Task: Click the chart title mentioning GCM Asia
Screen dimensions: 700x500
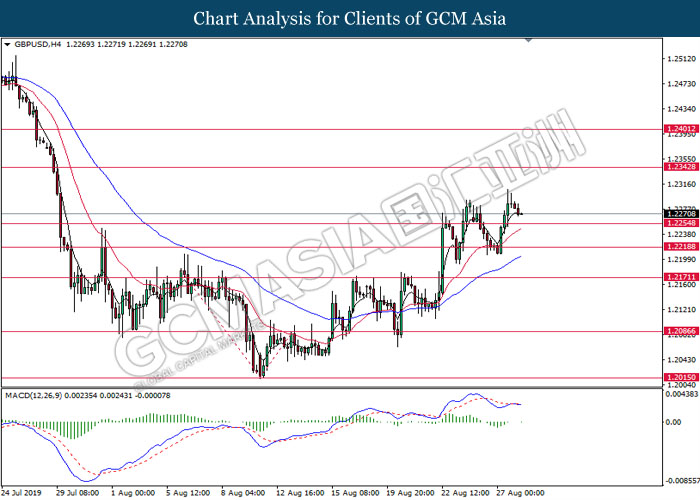Action: coord(350,18)
